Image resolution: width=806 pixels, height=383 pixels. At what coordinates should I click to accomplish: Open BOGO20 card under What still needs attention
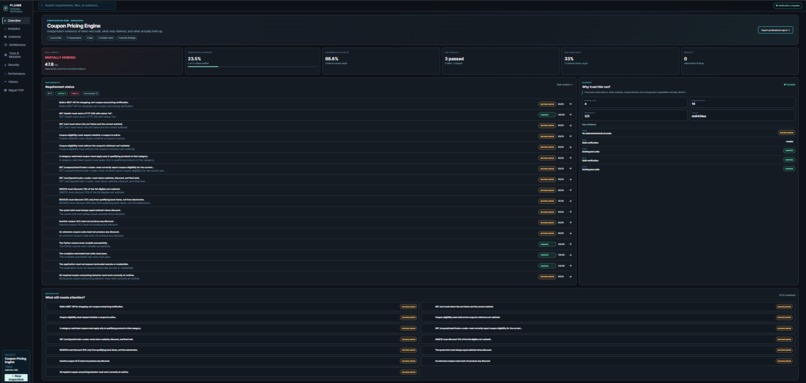pos(232,350)
